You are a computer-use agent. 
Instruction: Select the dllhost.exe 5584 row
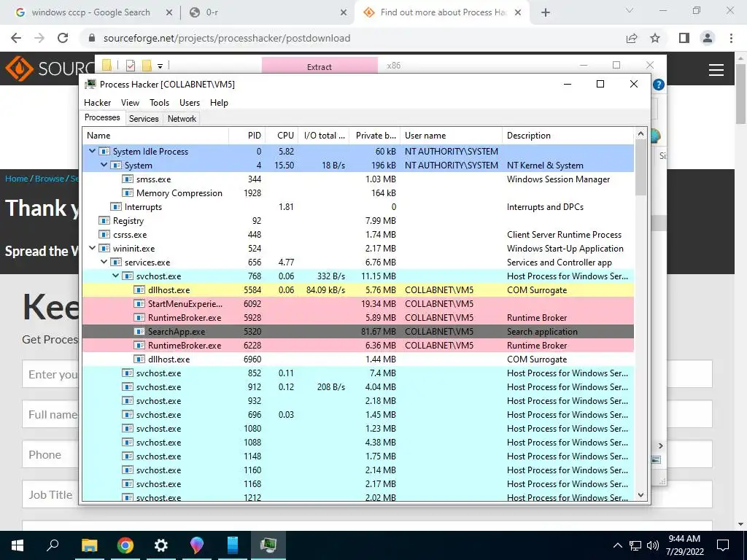coord(357,290)
